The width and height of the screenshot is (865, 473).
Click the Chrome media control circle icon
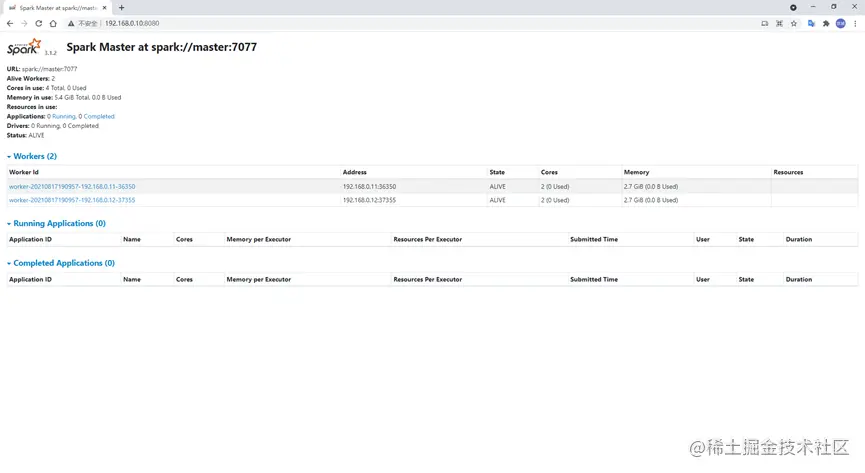793,8
